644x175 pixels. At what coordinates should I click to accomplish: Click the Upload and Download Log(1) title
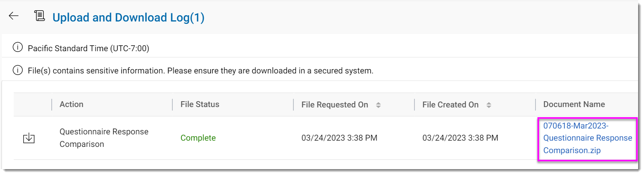click(128, 18)
